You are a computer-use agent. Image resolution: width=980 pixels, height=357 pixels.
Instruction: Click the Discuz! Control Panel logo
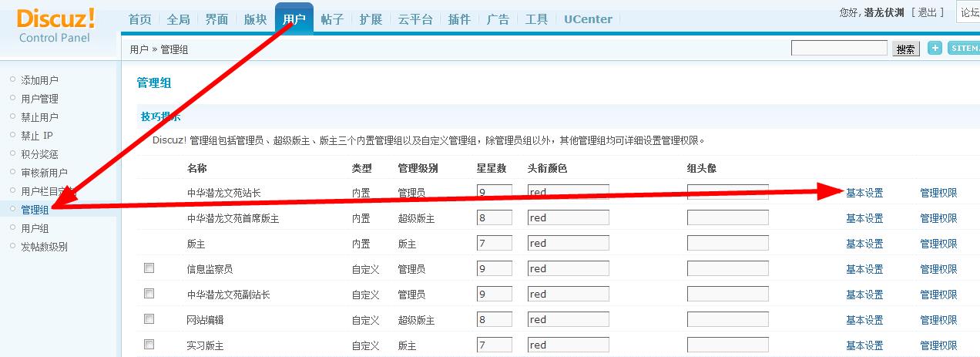[55, 25]
